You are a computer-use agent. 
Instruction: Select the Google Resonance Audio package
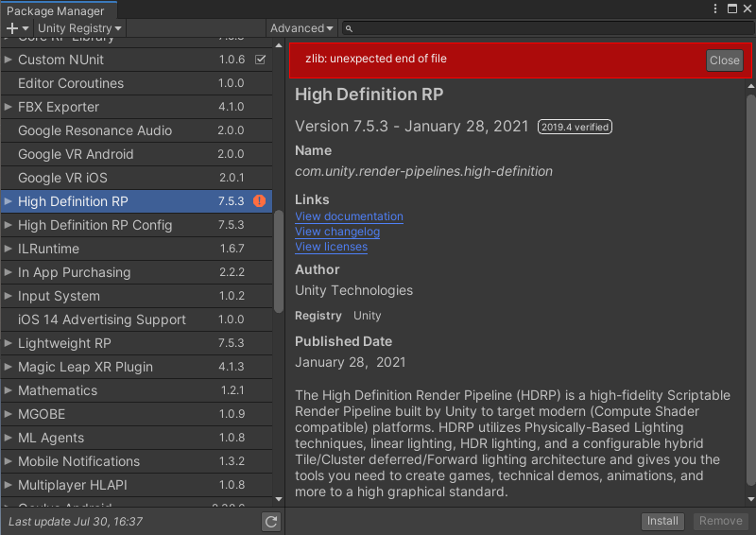(136, 130)
